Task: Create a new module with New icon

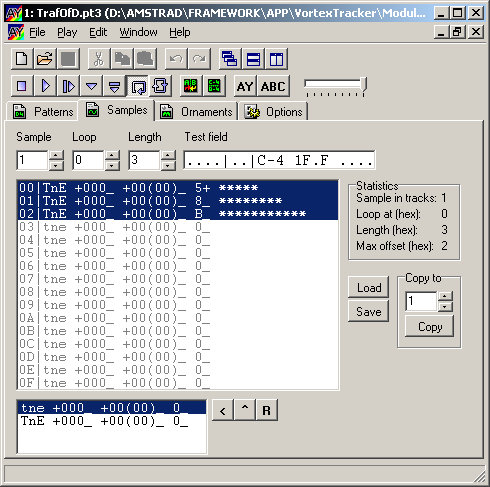Action: [x=22, y=59]
